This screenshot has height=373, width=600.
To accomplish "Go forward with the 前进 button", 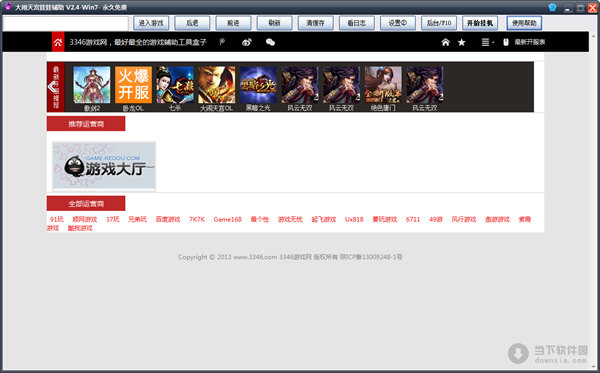I will (x=233, y=23).
